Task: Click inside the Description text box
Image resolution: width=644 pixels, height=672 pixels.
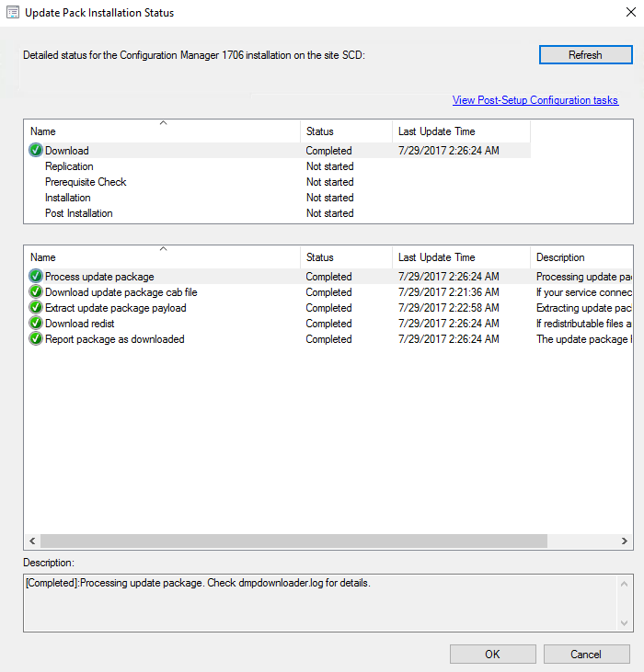Action: coord(320,602)
